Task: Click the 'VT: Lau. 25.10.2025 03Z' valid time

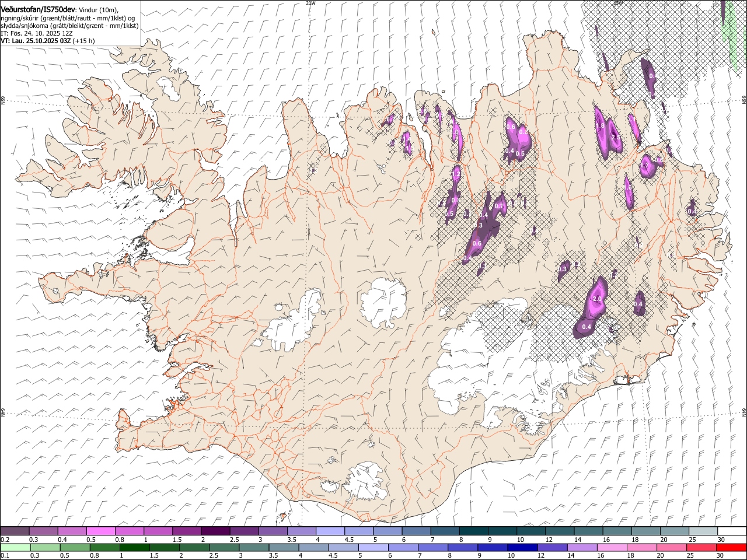Action: 36,41
